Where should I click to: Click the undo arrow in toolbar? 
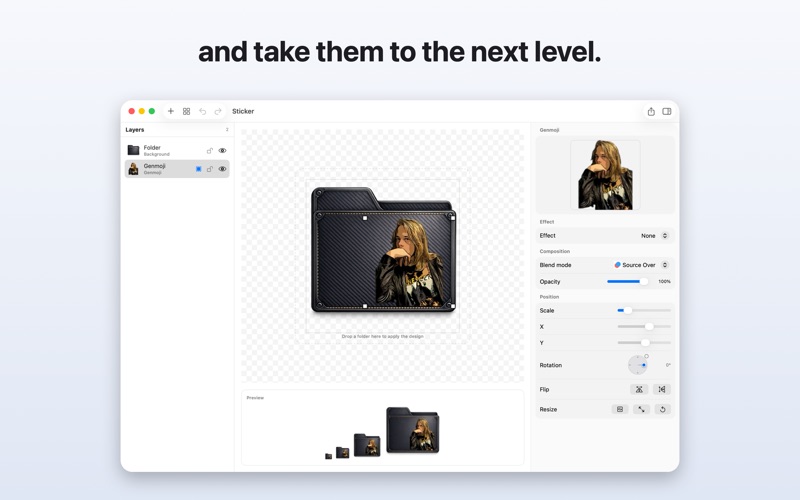pos(203,111)
